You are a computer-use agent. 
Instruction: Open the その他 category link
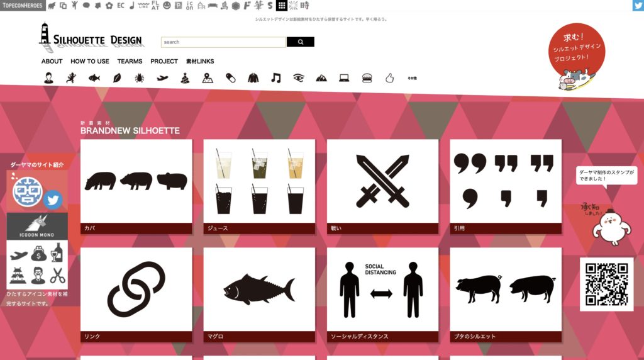pyautogui.click(x=412, y=78)
